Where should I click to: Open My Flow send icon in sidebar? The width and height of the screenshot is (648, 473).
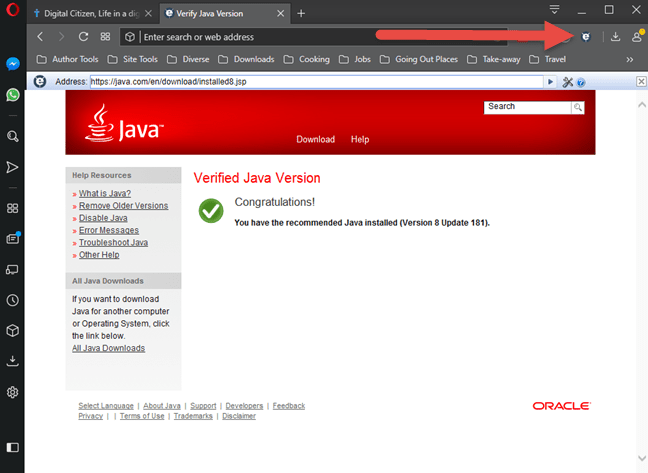(x=12, y=167)
